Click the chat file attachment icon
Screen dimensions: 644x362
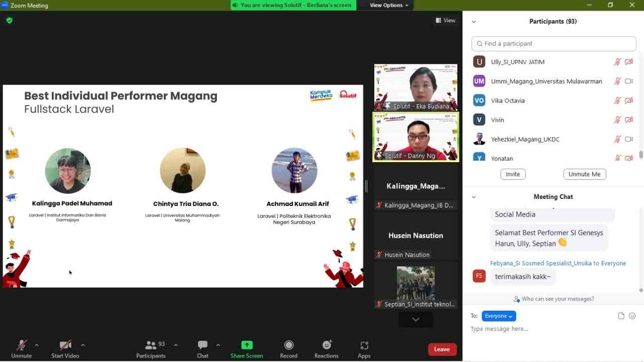(x=621, y=316)
